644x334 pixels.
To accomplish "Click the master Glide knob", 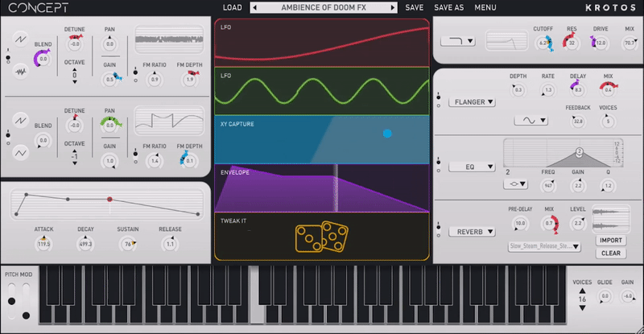I will pyautogui.click(x=605, y=296).
